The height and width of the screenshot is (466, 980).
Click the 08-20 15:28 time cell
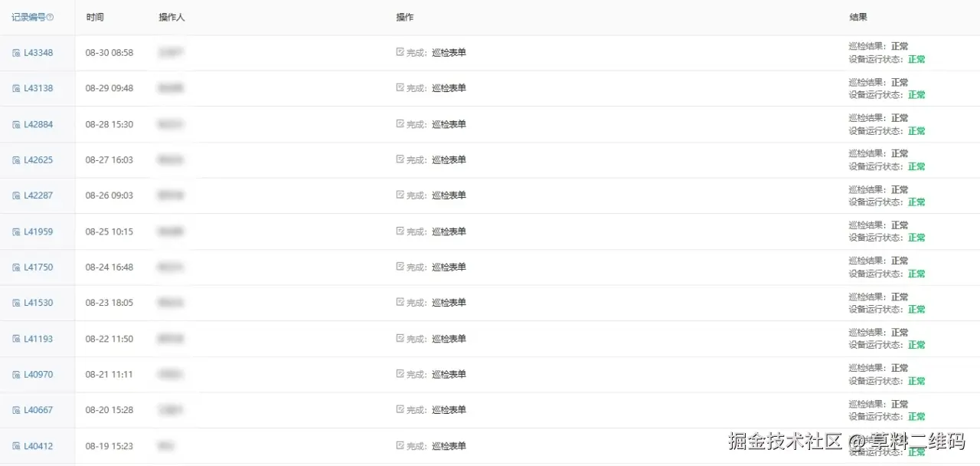click(x=109, y=410)
